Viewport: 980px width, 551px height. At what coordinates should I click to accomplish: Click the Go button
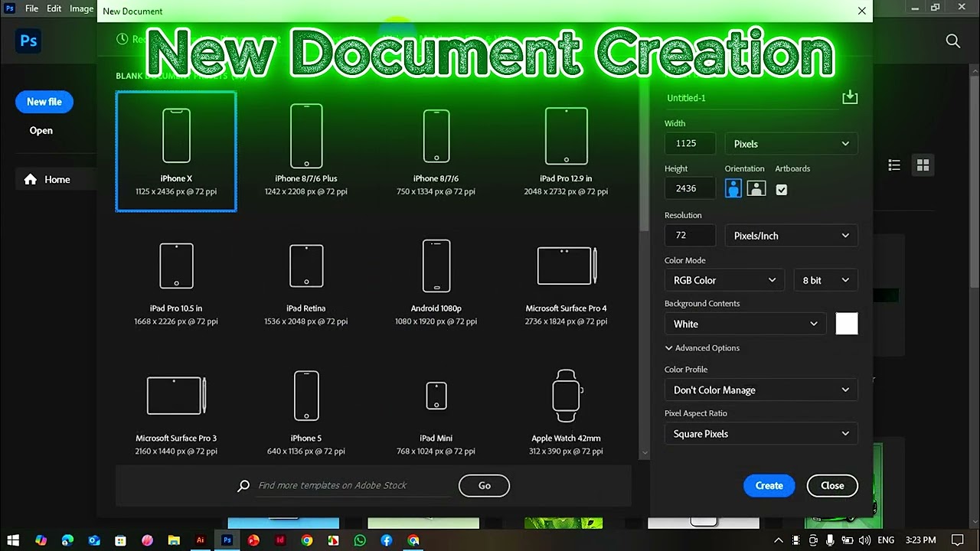tap(484, 485)
